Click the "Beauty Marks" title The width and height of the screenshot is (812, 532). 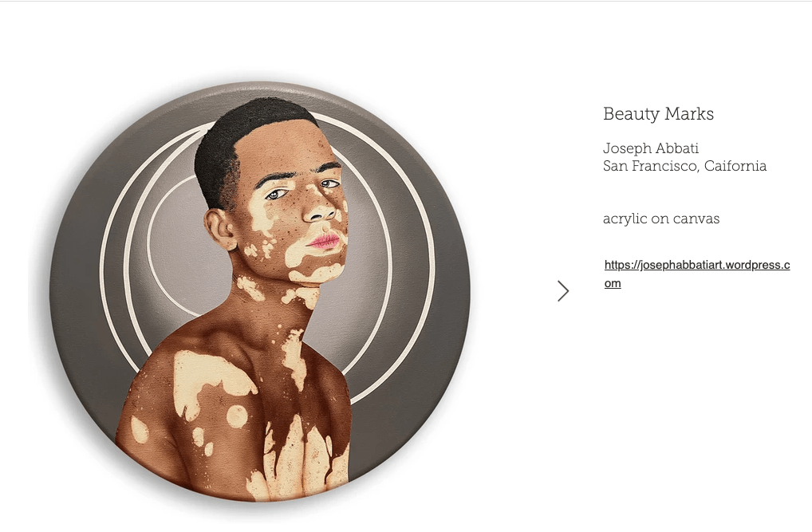tap(658, 114)
